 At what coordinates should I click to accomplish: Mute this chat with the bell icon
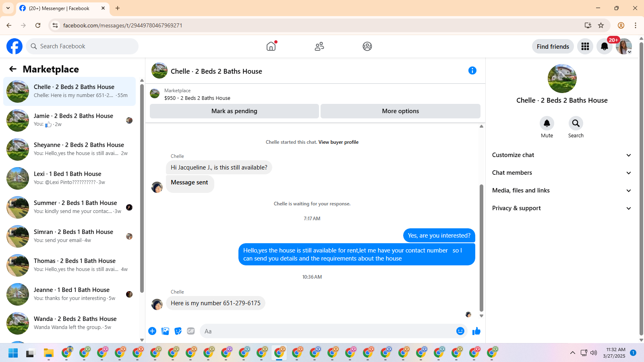547,123
